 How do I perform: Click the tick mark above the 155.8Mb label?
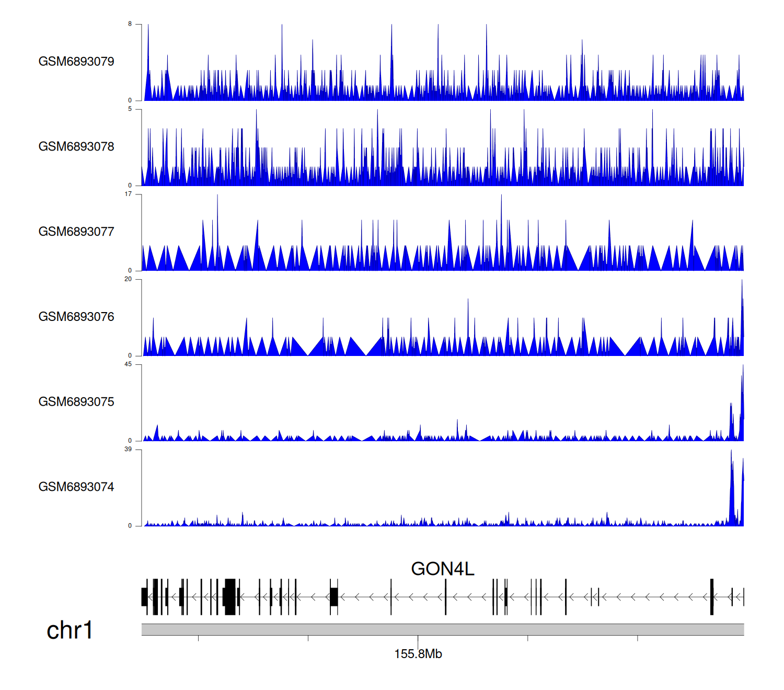tap(418, 639)
